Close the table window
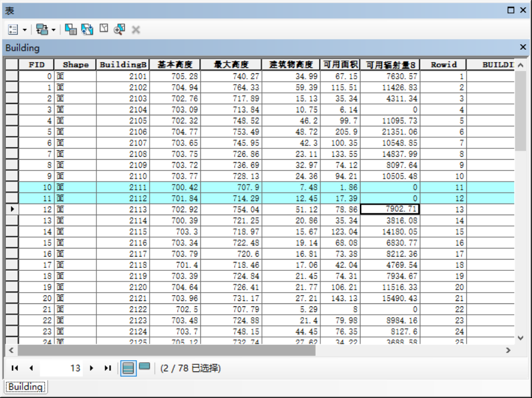This screenshot has width=532, height=398. pyautogui.click(x=523, y=10)
